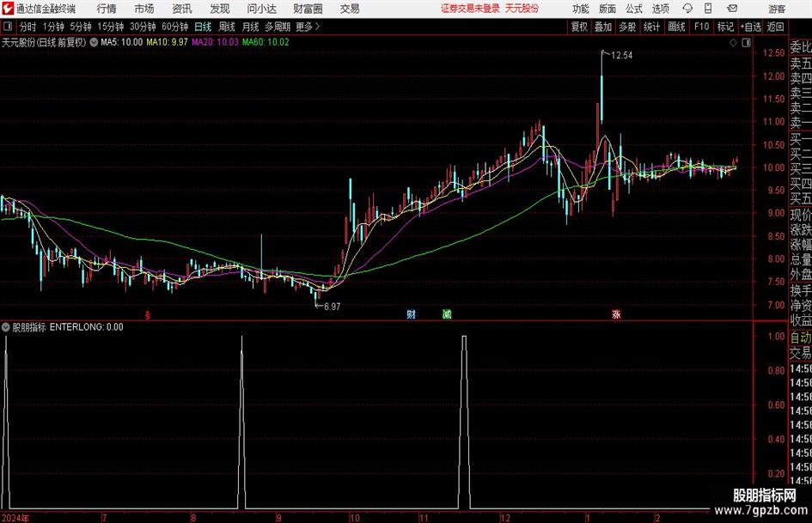Image resolution: width=812 pixels, height=523 pixels.
Task: Open the 公式 menu
Action: [x=634, y=9]
